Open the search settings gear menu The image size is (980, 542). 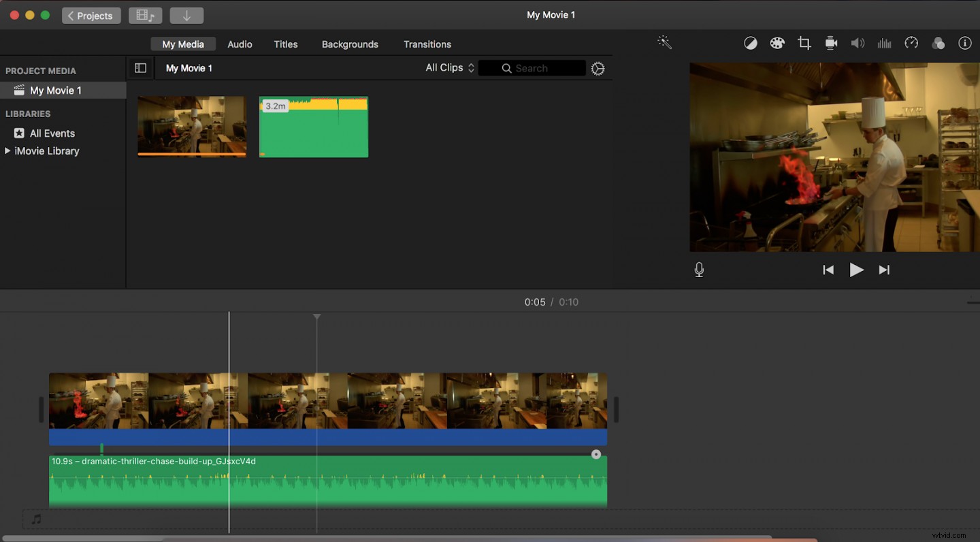(x=598, y=68)
